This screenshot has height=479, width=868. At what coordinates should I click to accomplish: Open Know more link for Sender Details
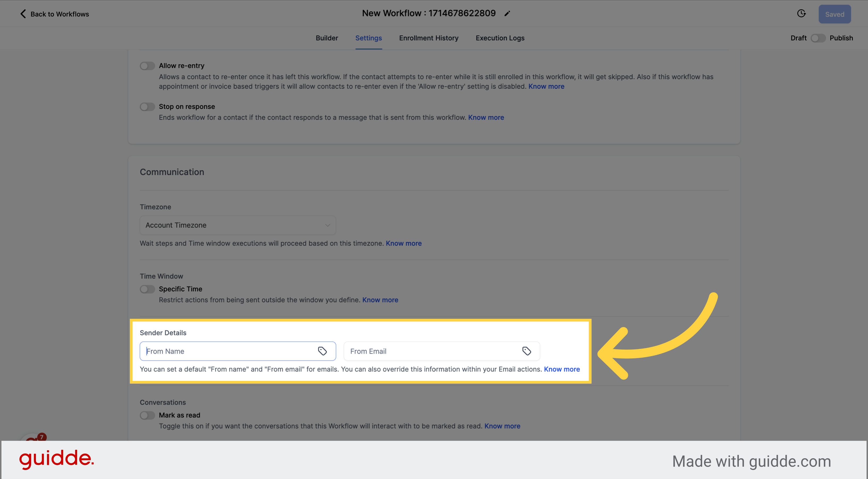(x=561, y=369)
